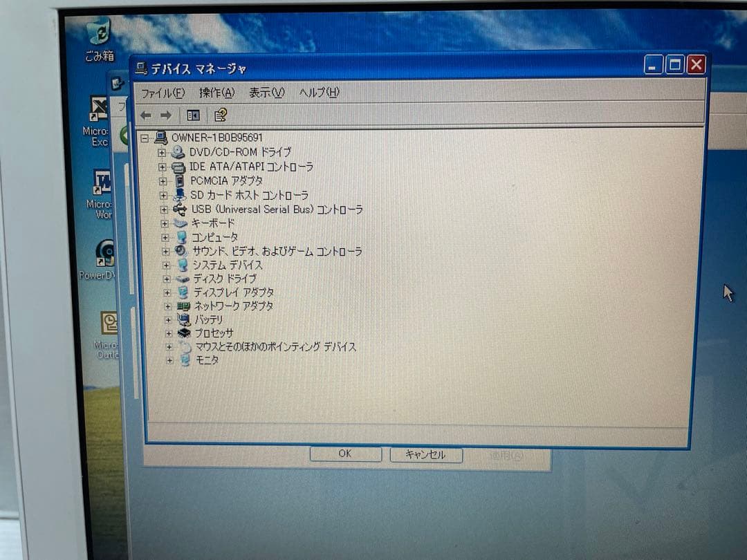Viewport: 747px width, 560px height.
Task: Click the display adapter category icon
Action: [x=183, y=292]
